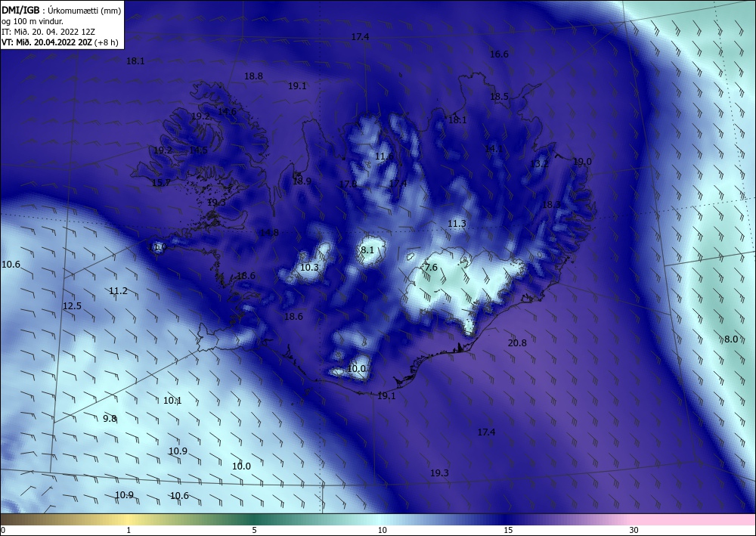Select the 10.1 value over the southwest sea
Image resolution: width=756 pixels, height=536 pixels.
coord(172,401)
